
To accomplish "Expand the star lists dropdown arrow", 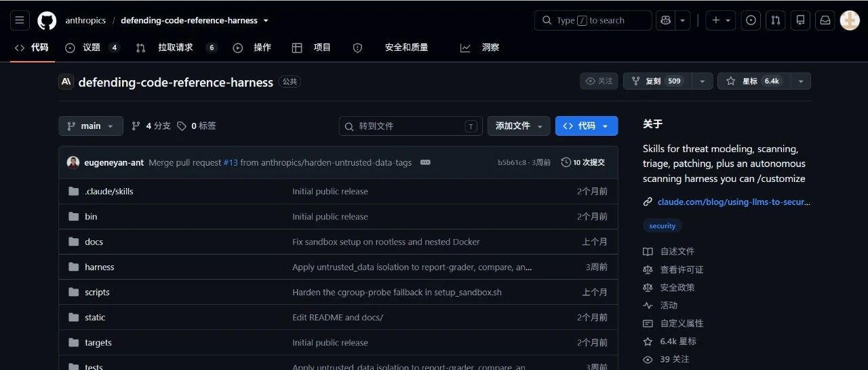I will click(x=800, y=81).
